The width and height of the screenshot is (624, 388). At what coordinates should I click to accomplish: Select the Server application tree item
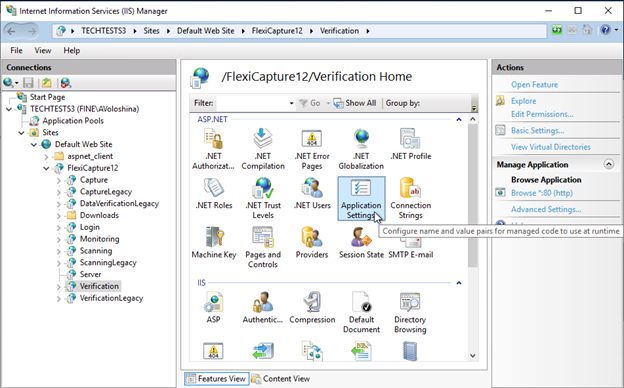point(90,275)
